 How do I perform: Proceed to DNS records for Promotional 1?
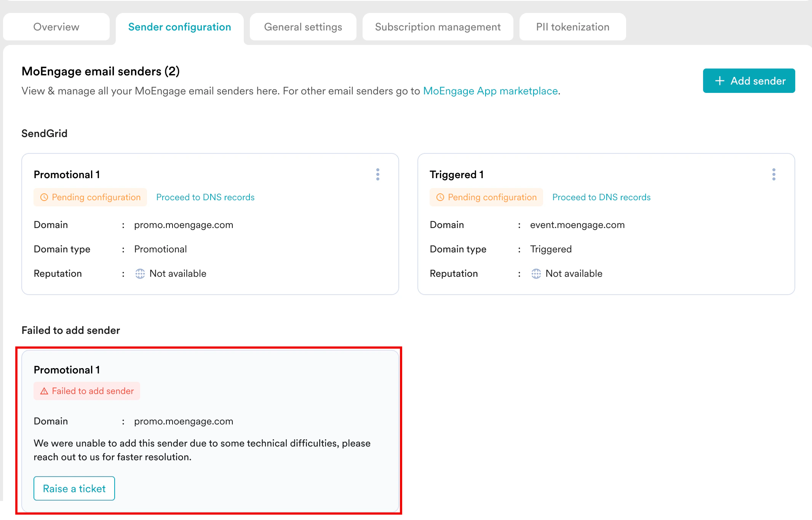[x=205, y=197]
